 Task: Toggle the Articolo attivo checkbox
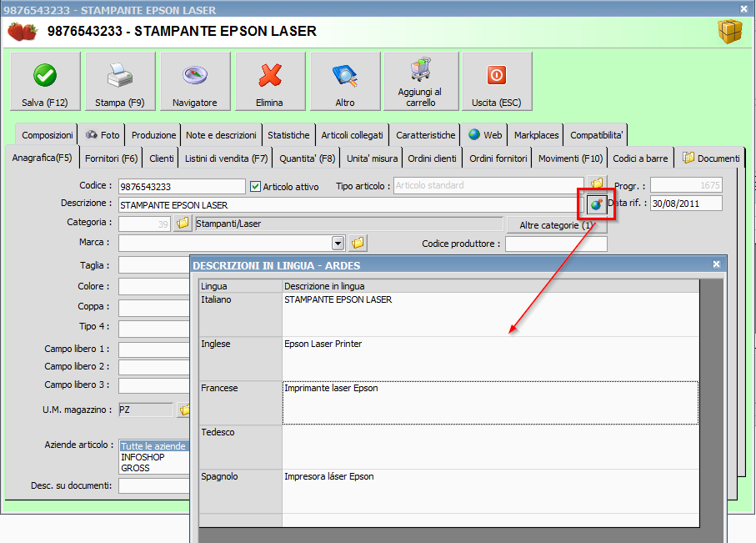[x=256, y=186]
